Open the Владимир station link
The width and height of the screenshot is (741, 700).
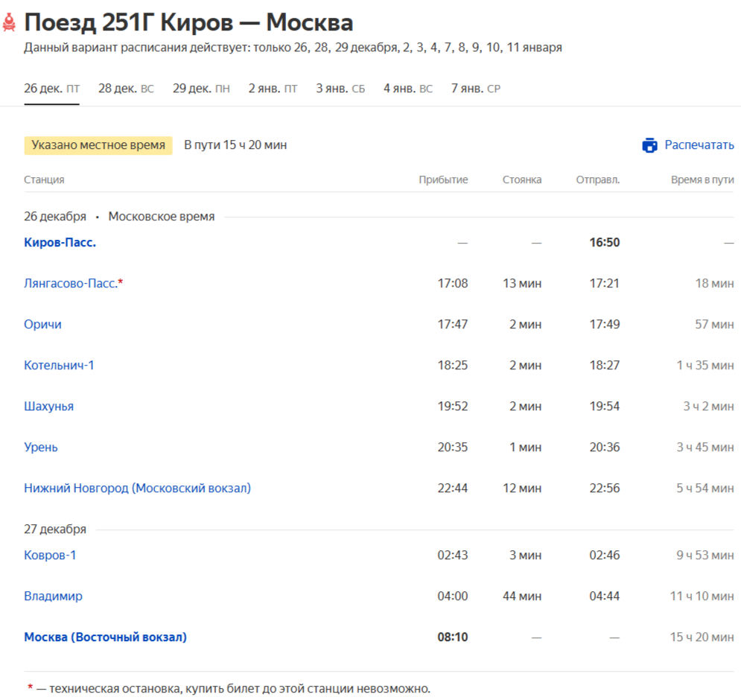click(x=53, y=596)
